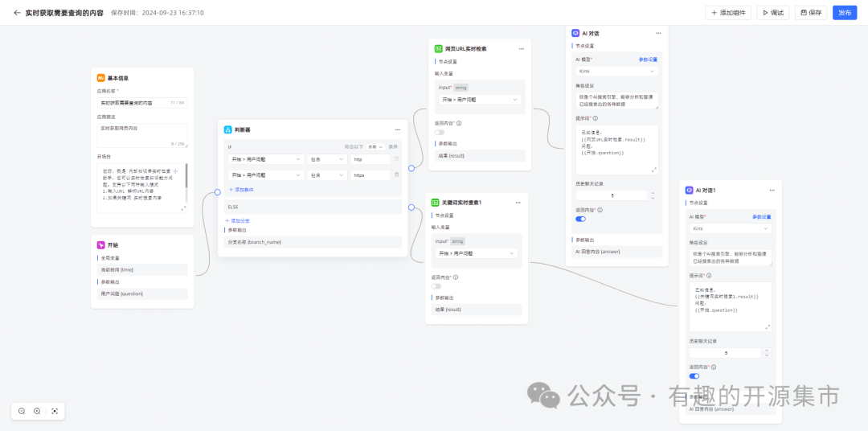This screenshot has width=868, height=431.
Task: Start debugging with 调试 button
Action: 773,13
